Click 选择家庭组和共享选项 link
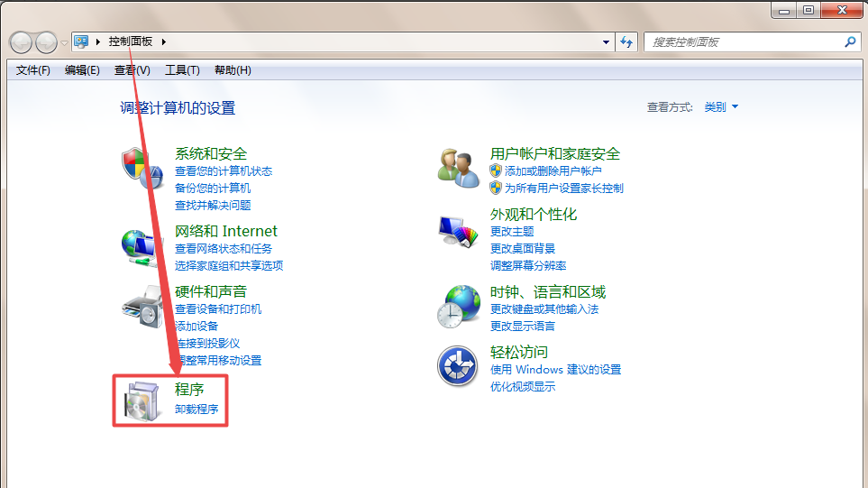Viewport: 868px width, 488px height. 229,266
